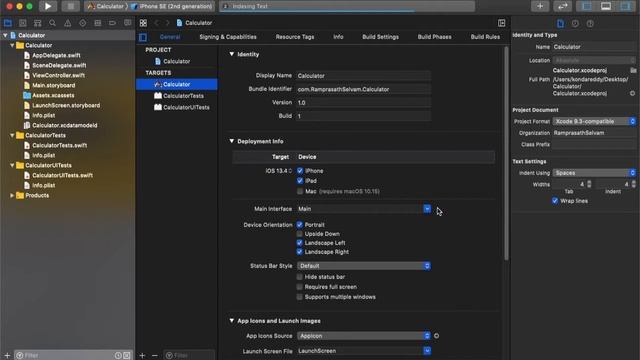Toggle Wrap lines checkbox in inspector
The image size is (640, 360).
pyautogui.click(x=555, y=201)
